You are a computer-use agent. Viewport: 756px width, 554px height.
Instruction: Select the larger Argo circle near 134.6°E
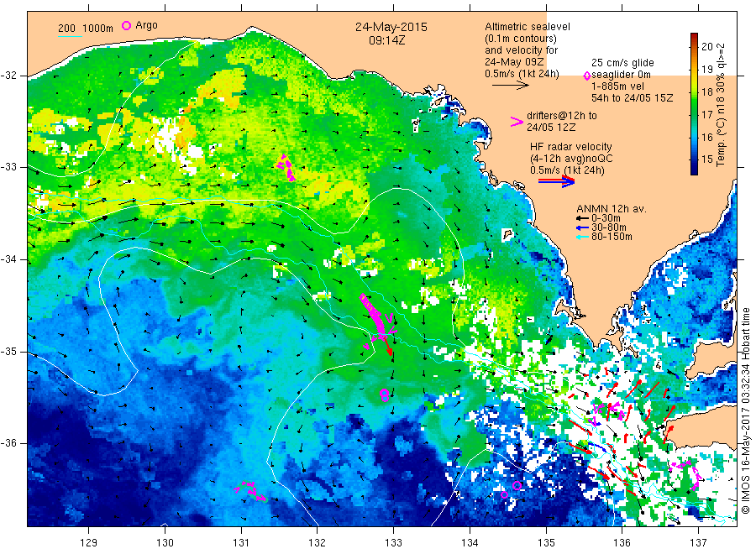[x=517, y=486]
